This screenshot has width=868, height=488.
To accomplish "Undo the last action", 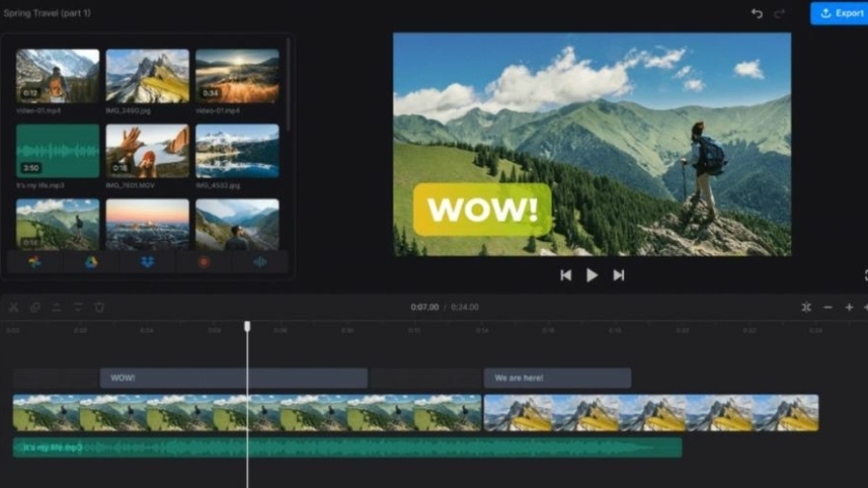I will (757, 14).
